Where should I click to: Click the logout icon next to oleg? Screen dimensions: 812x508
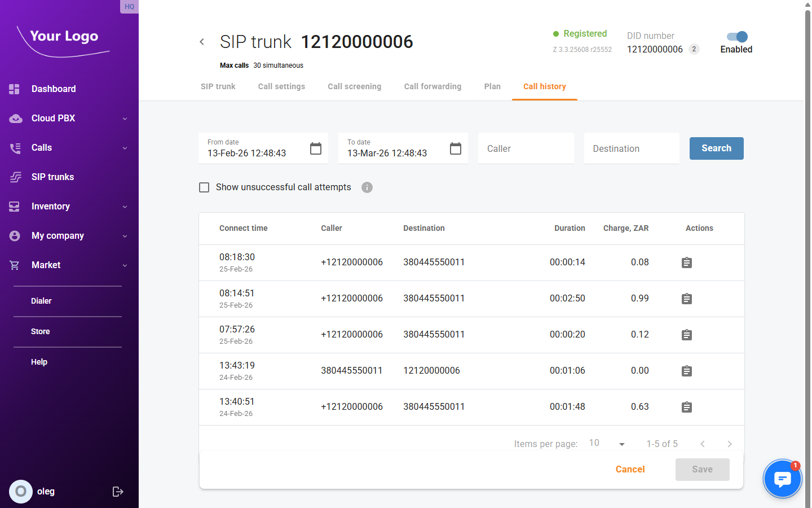[x=118, y=492]
